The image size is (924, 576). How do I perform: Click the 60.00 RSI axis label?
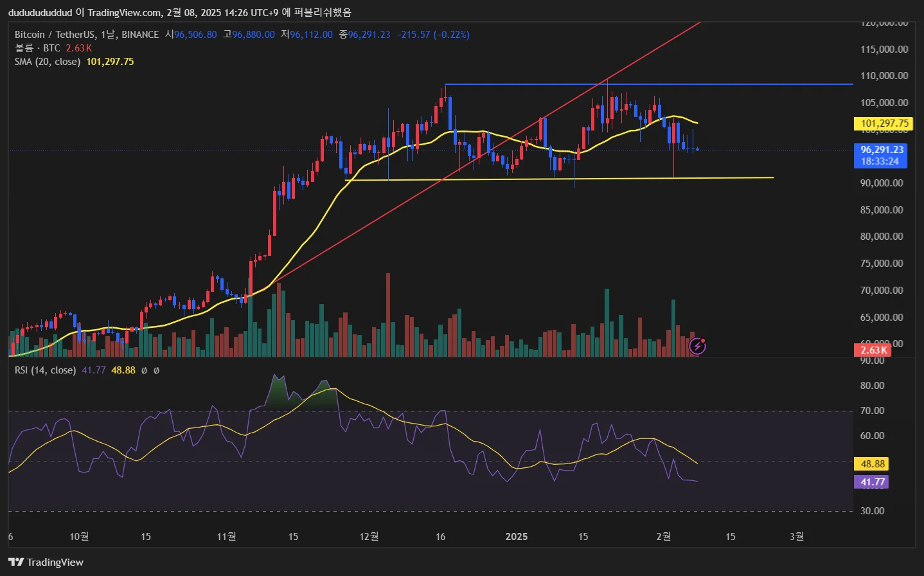click(x=873, y=436)
